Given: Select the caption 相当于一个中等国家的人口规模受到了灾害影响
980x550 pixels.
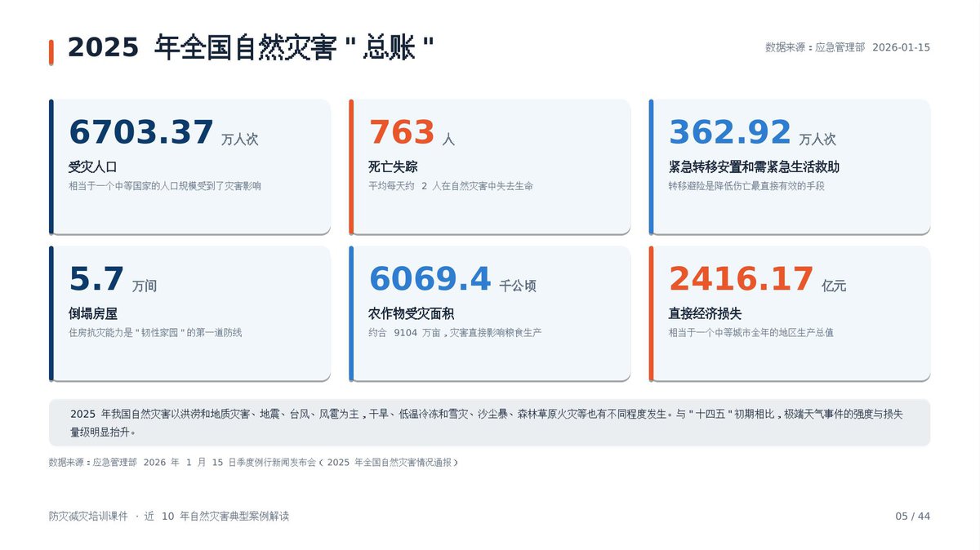Looking at the screenshot, I should click(165, 186).
